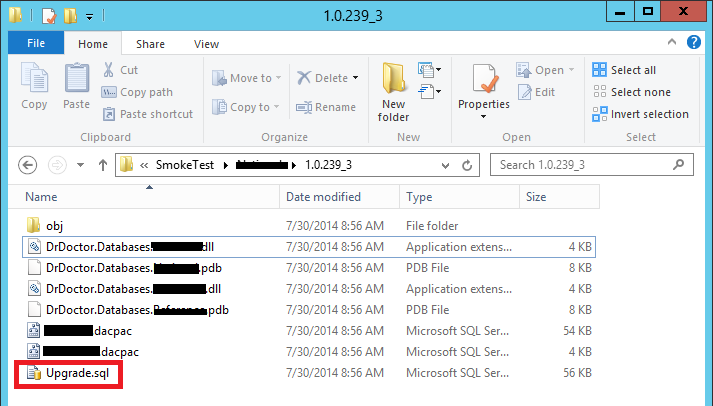The height and width of the screenshot is (406, 713).
Task: Switch to the View tab
Action: [206, 44]
